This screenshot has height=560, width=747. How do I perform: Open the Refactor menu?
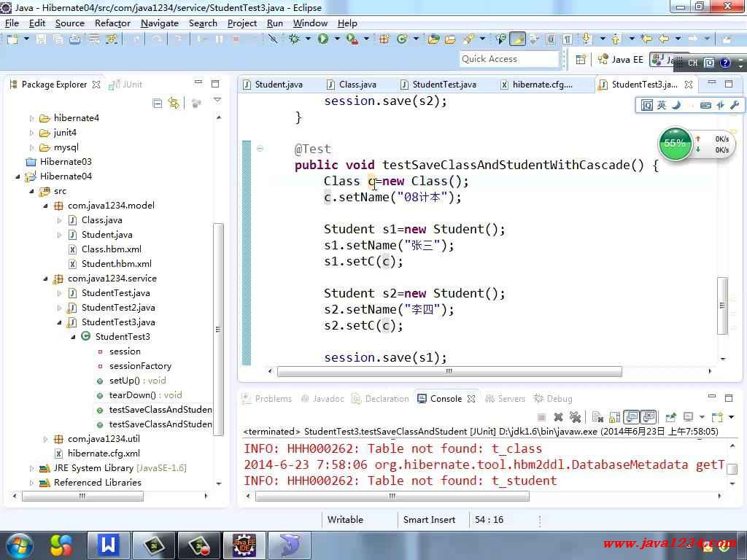(112, 23)
